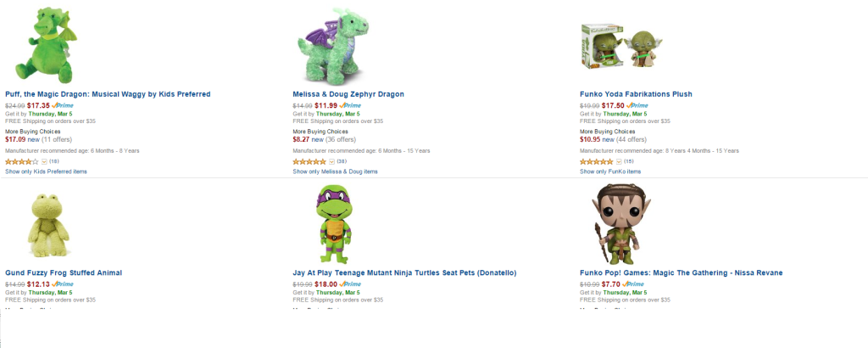
Task: Click Funko Pop Nissa Revane title link
Action: click(x=681, y=272)
